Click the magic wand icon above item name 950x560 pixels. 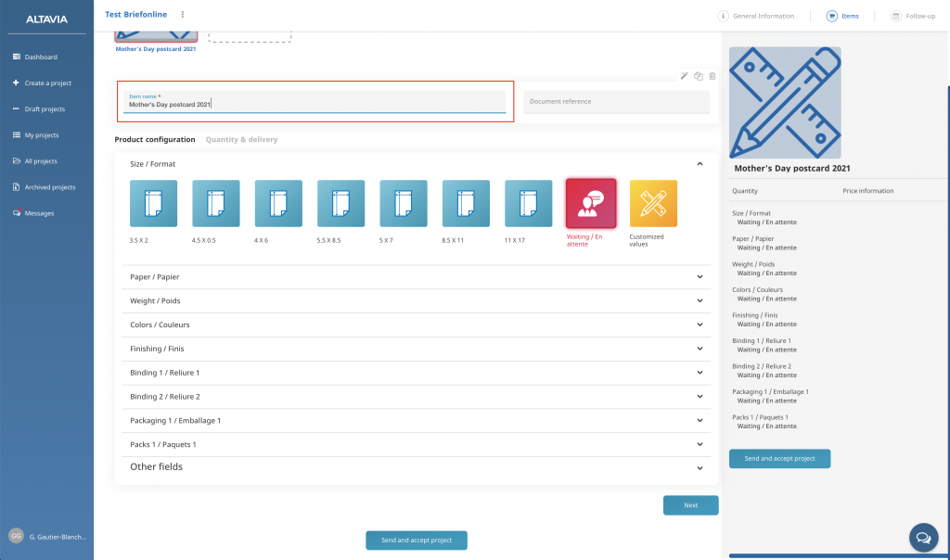pyautogui.click(x=684, y=76)
